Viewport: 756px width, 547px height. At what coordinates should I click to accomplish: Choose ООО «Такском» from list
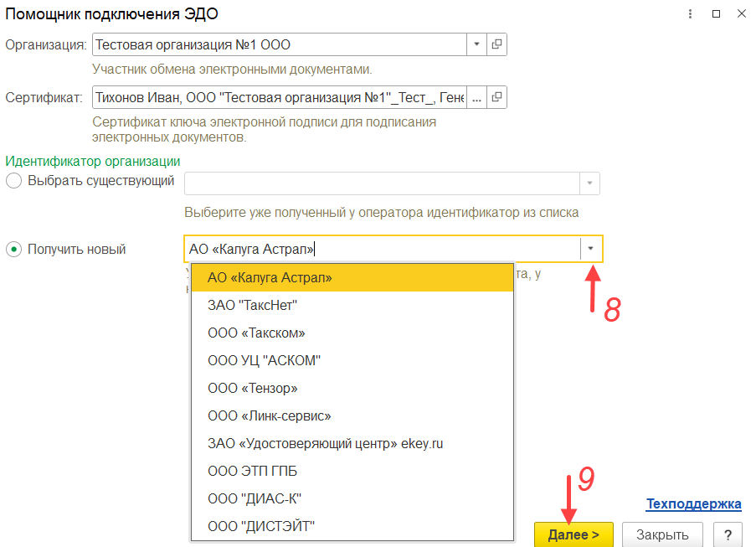click(x=352, y=333)
